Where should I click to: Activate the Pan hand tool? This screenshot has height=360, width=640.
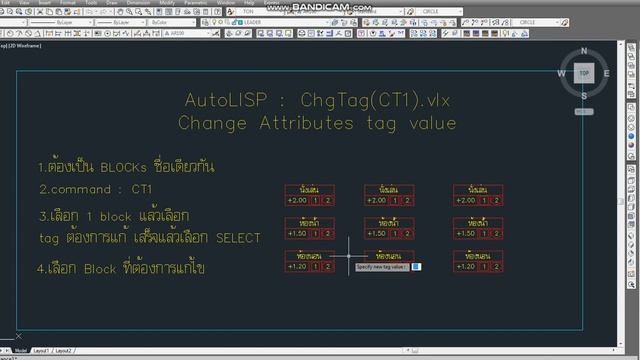point(120,12)
